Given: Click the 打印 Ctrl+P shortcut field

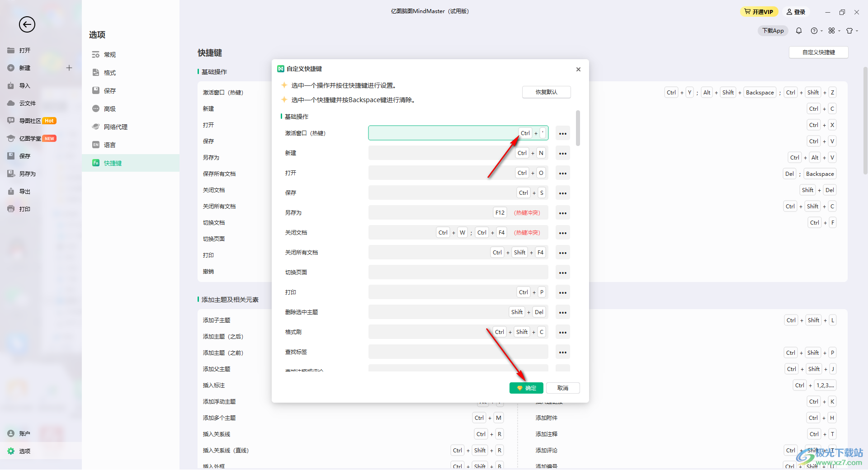Looking at the screenshot, I should [x=458, y=292].
